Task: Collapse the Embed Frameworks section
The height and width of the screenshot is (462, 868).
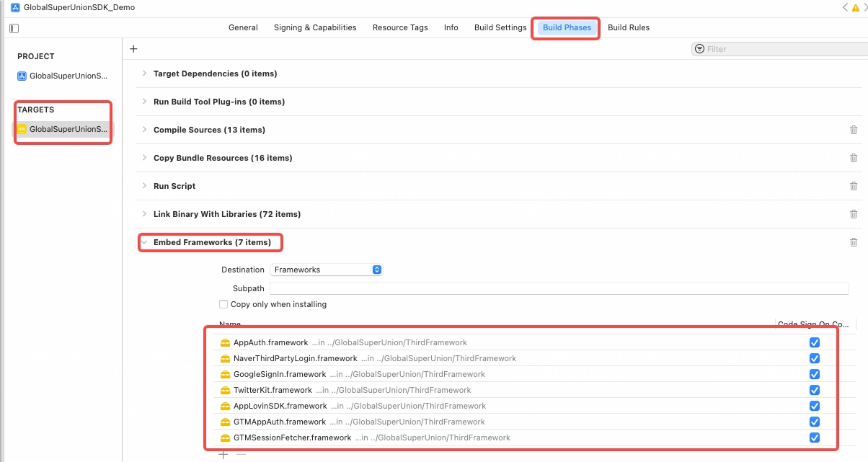Action: [144, 242]
